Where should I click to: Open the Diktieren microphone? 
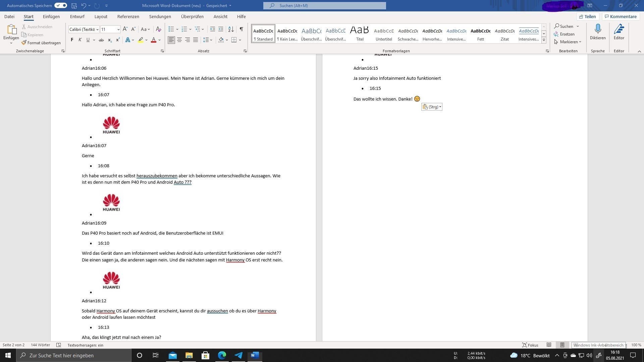(x=598, y=32)
